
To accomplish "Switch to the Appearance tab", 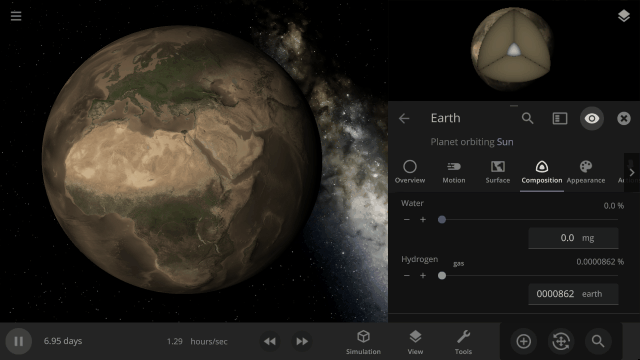I will tap(586, 172).
